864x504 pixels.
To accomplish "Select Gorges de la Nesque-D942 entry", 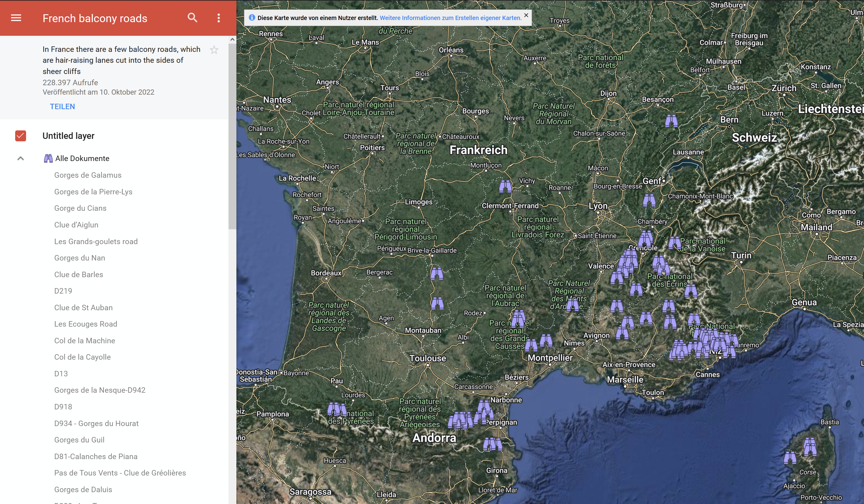I will click(100, 390).
